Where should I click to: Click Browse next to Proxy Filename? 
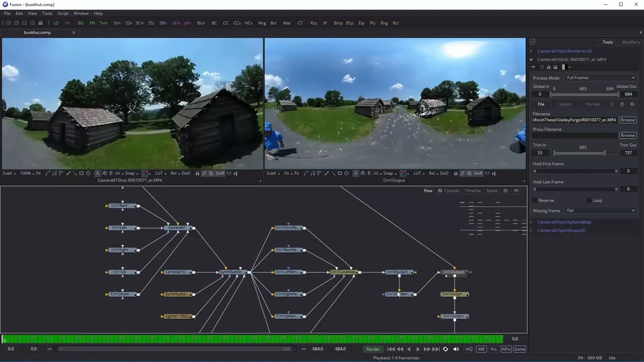coord(627,135)
